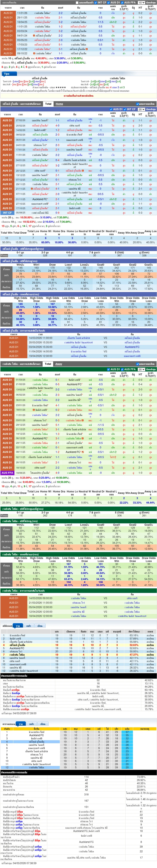Click INT CF league label in 05/08/25 row
Screen dimensions: 157x868
pos(8,213)
